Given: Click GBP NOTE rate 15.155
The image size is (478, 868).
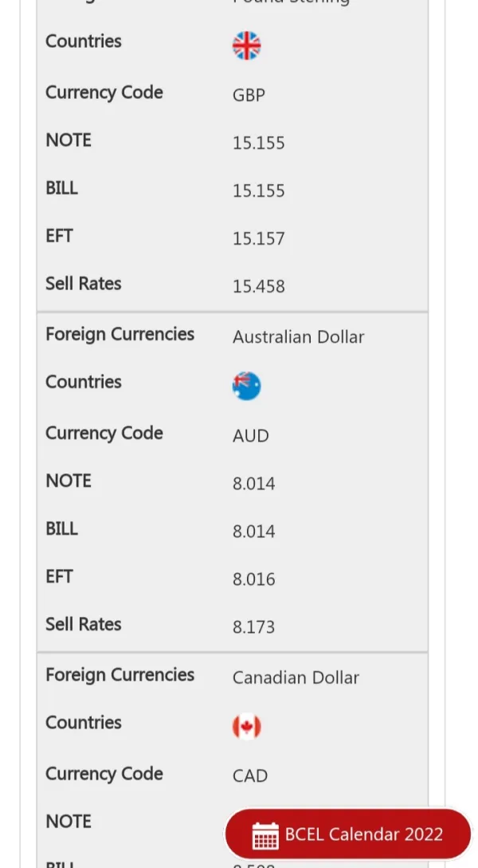Looking at the screenshot, I should [258, 143].
